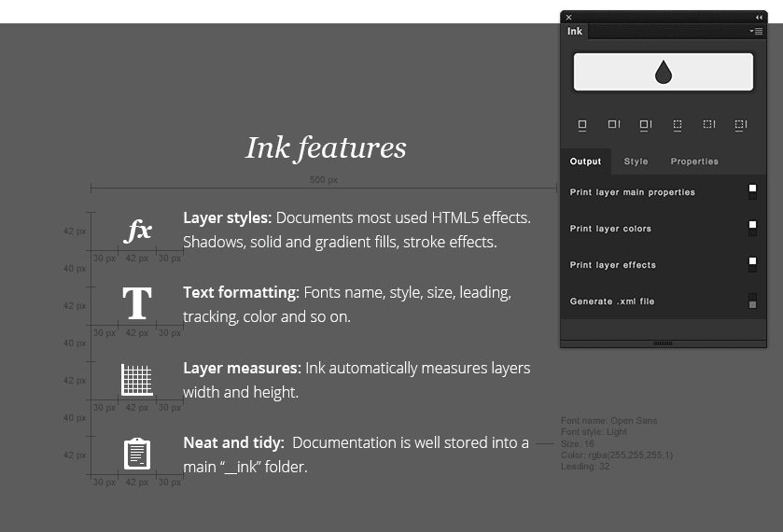Click the "Text formatting:" bold heading
The width and height of the screenshot is (783, 532).
tap(241, 292)
